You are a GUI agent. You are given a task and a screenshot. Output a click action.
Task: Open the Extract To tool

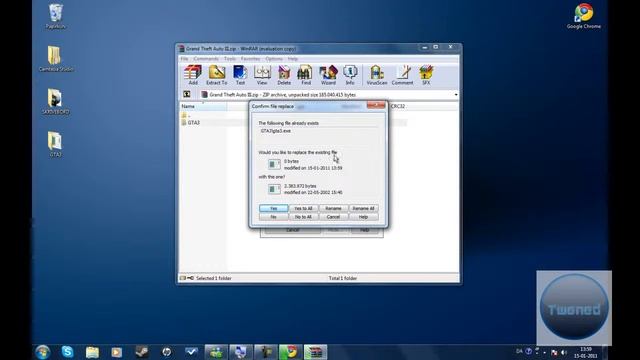point(217,75)
